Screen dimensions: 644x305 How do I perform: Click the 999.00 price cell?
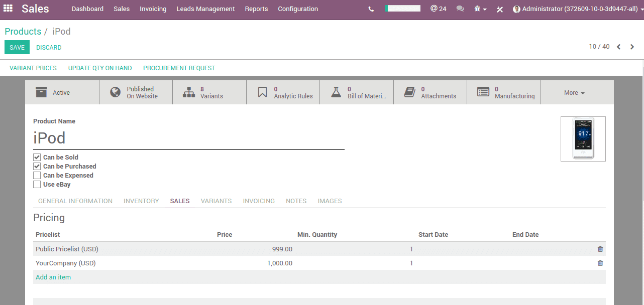(282, 249)
